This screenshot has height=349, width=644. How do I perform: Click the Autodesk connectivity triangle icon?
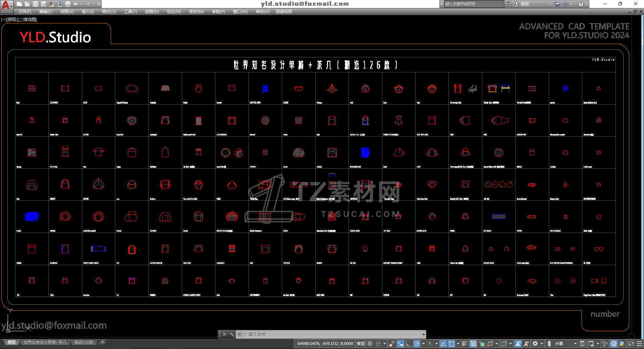pyautogui.click(x=566, y=4)
